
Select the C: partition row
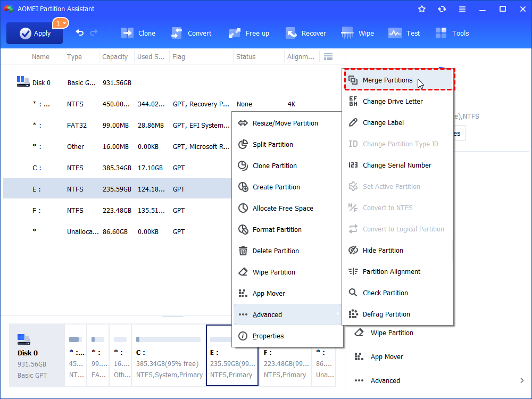point(117,168)
